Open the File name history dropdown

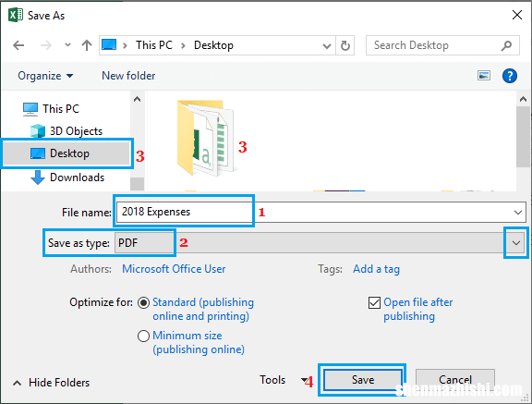click(x=518, y=213)
